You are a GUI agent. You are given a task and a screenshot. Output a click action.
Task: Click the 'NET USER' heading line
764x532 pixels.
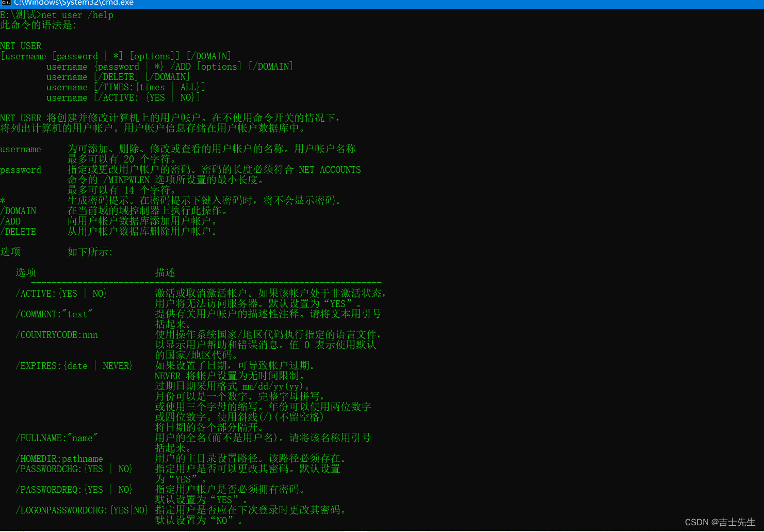tap(21, 46)
